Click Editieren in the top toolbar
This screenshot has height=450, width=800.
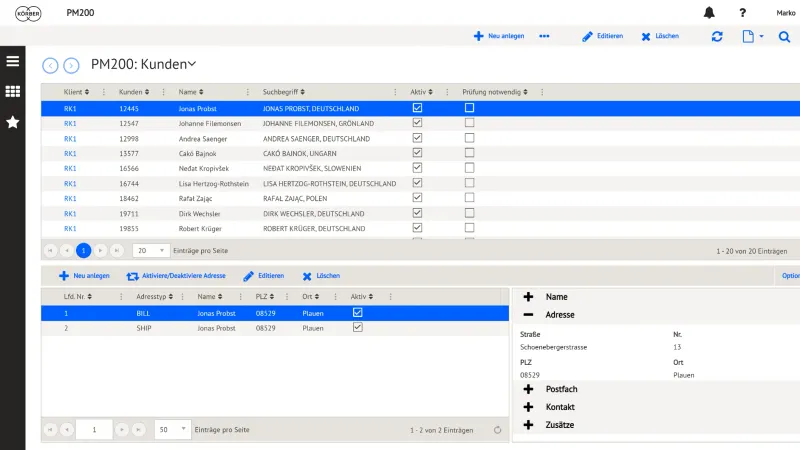pos(603,36)
